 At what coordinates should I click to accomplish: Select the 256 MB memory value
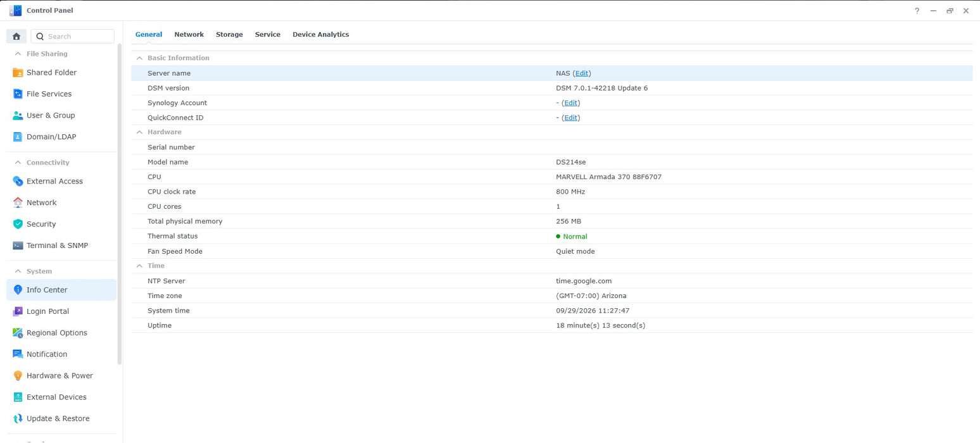pos(569,221)
